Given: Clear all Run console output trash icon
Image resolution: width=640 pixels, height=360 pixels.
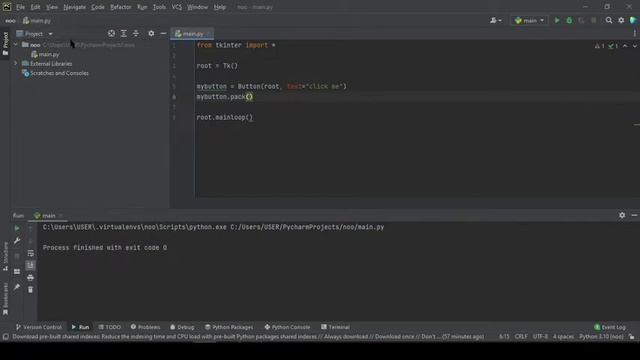Looking at the screenshot, I should (31, 290).
